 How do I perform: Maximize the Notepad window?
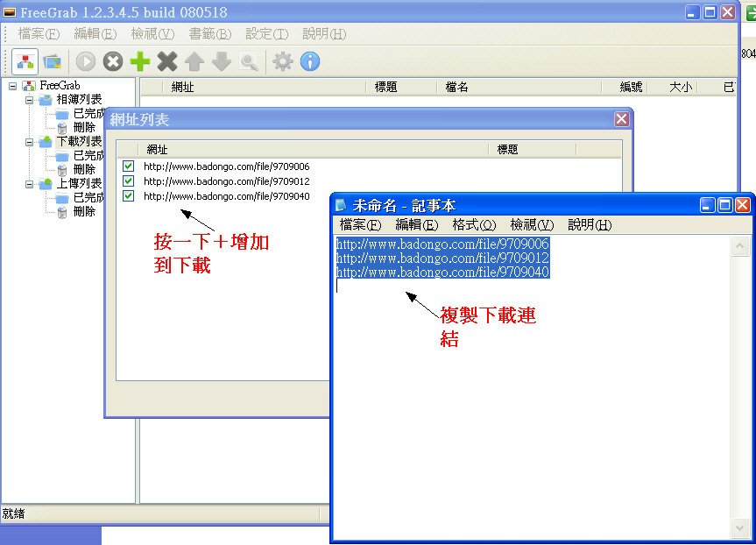[724, 205]
